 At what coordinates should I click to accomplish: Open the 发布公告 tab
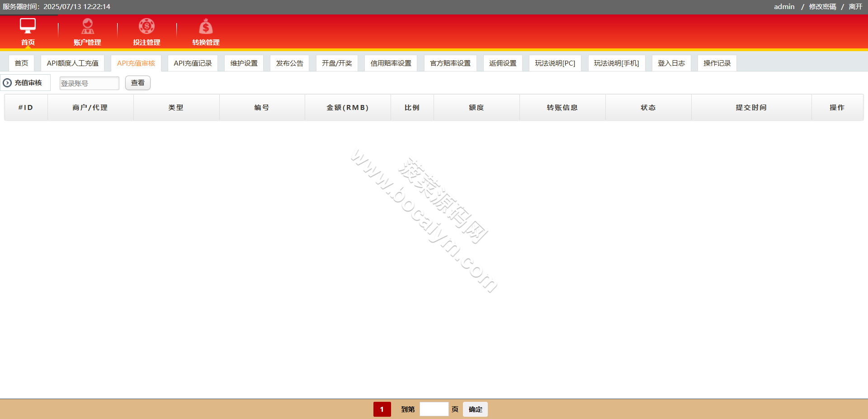pyautogui.click(x=289, y=63)
